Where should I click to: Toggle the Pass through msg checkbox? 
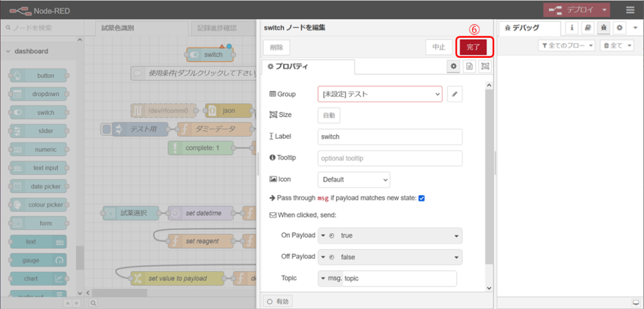(422, 198)
